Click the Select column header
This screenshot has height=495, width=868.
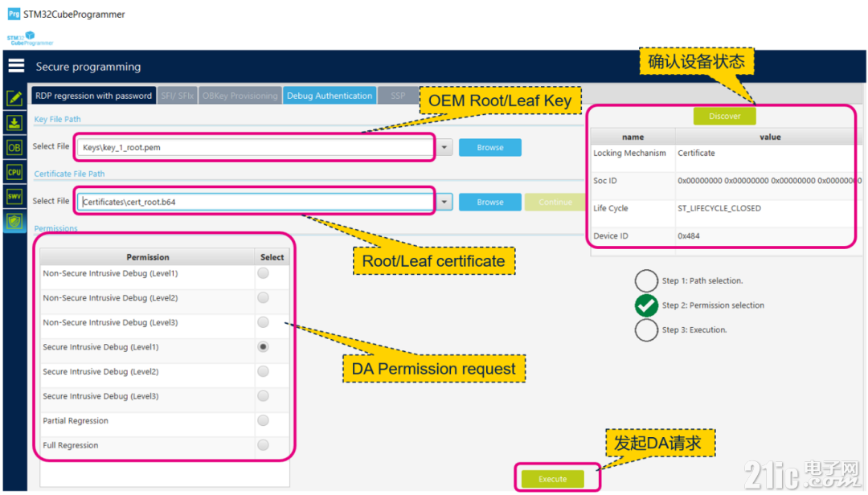tap(272, 257)
